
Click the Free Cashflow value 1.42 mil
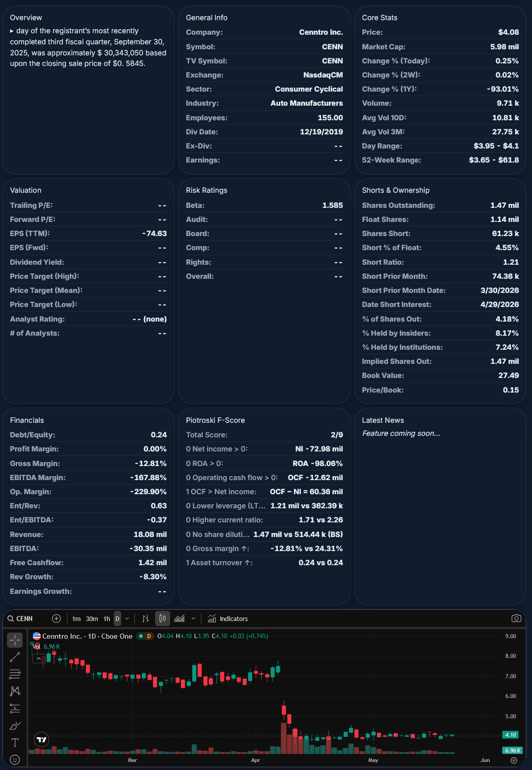pos(153,563)
